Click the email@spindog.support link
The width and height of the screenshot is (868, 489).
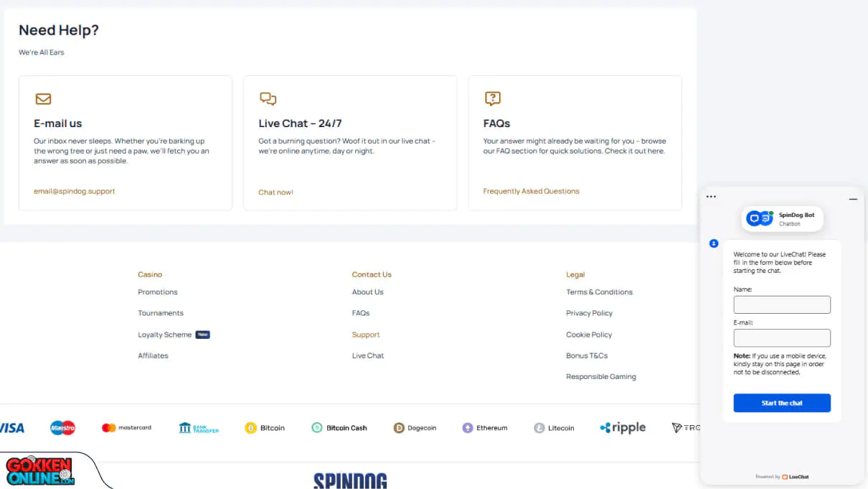coord(75,192)
